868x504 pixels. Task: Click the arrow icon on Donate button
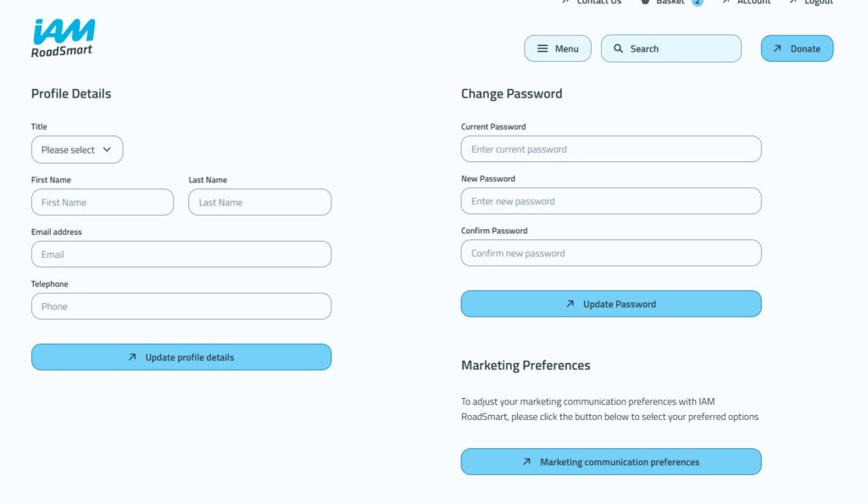pyautogui.click(x=777, y=48)
